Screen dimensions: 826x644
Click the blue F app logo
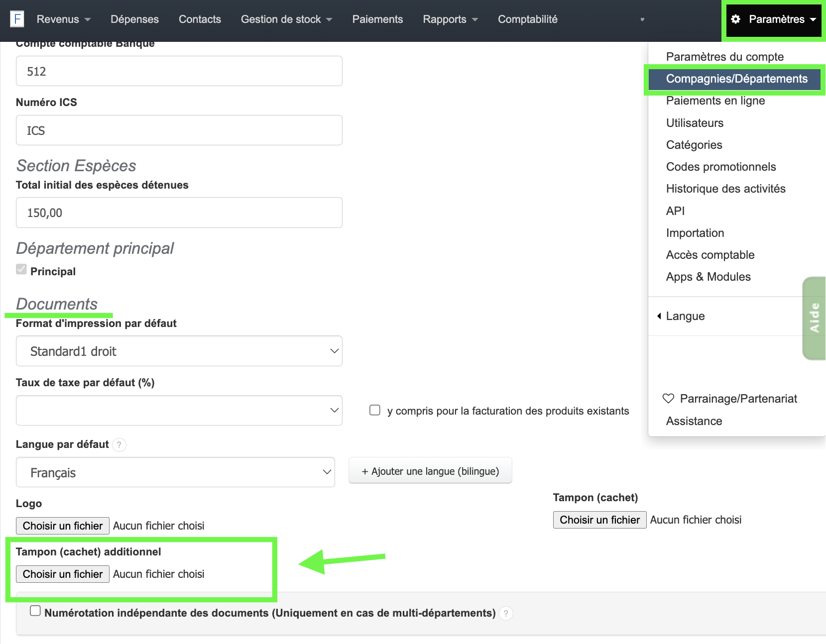click(x=17, y=19)
